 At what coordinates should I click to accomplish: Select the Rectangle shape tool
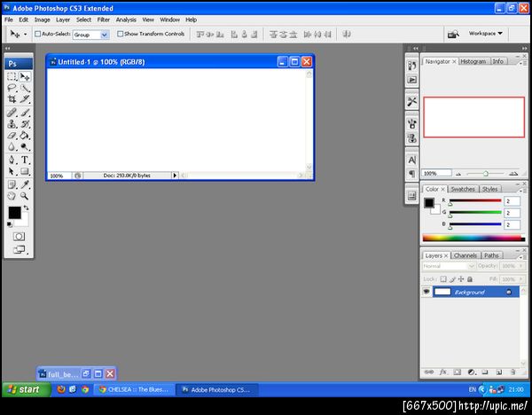point(25,171)
